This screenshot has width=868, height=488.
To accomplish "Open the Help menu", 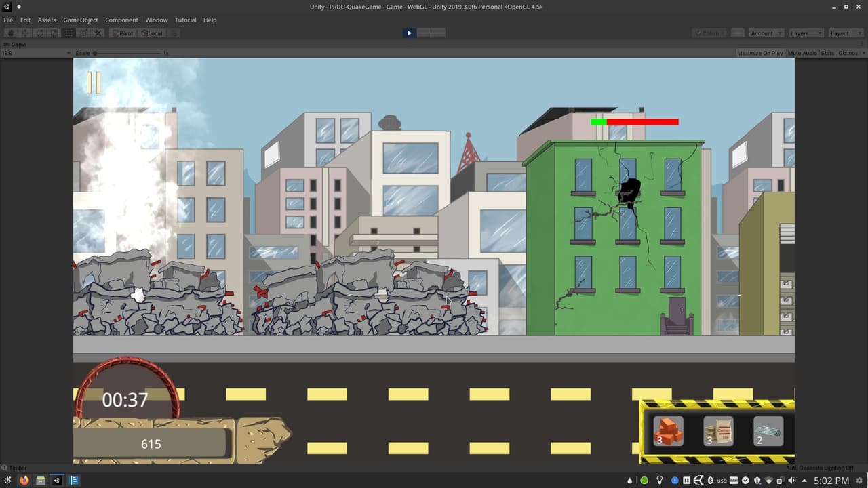I will pos(210,20).
